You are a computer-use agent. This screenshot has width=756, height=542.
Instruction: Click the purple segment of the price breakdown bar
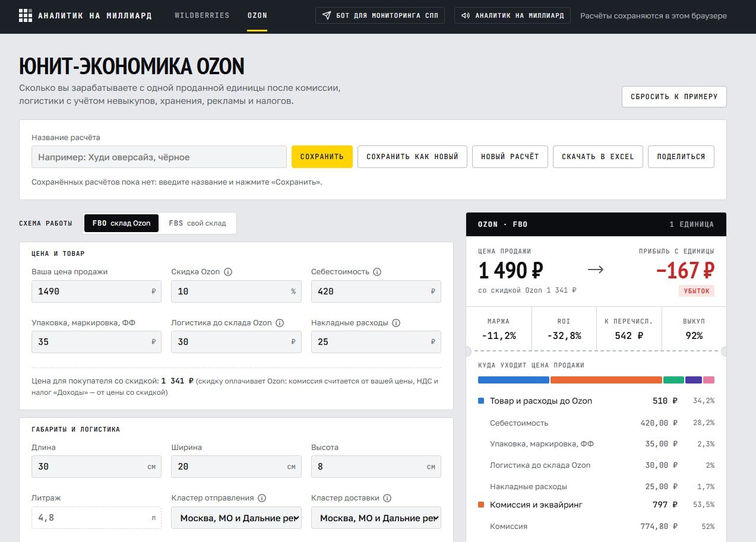(694, 380)
